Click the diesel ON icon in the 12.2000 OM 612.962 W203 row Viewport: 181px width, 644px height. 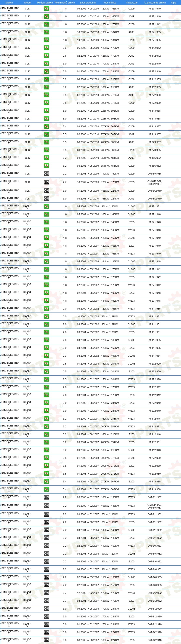[46, 593]
